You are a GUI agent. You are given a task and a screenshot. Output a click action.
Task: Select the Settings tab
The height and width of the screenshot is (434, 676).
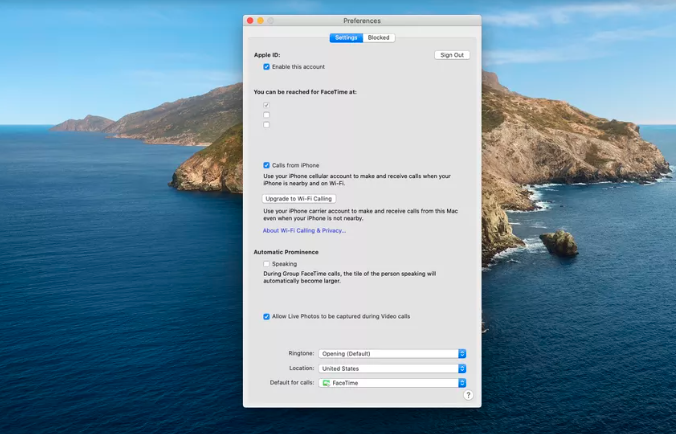[346, 38]
